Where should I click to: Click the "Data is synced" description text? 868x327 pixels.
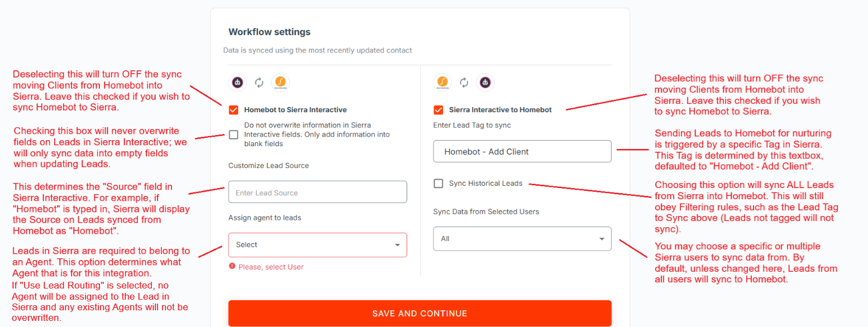pyautogui.click(x=317, y=50)
